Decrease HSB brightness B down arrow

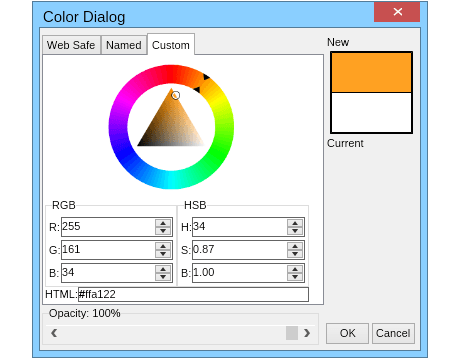point(295,277)
